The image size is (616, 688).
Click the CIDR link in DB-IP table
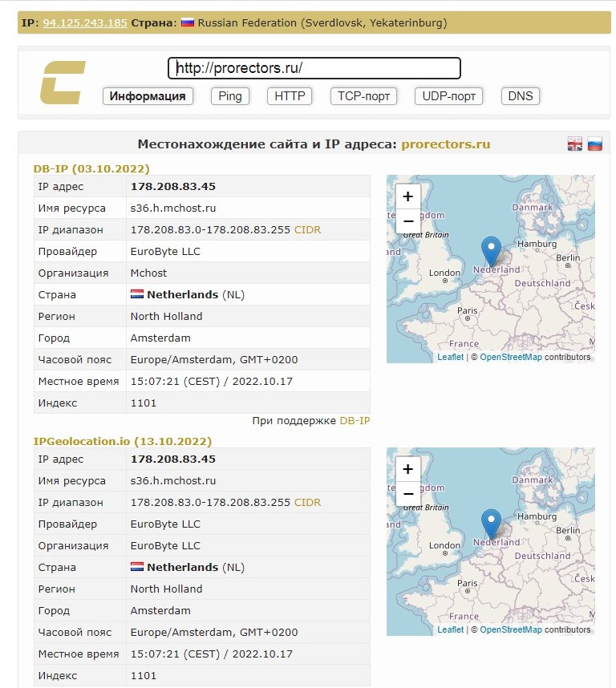307,230
